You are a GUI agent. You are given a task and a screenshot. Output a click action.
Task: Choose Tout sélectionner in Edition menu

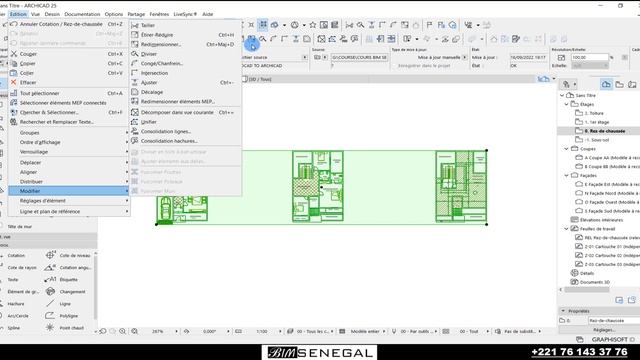click(69, 93)
